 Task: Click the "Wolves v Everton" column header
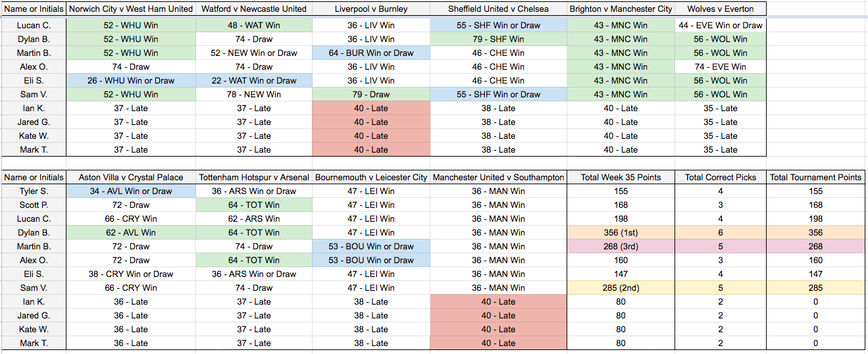pos(720,9)
